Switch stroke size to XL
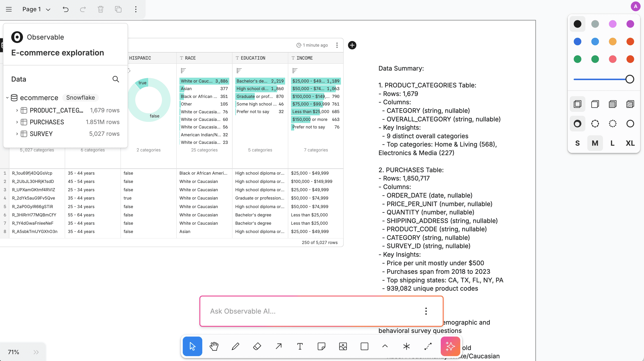Image resolution: width=644 pixels, height=361 pixels. click(630, 143)
